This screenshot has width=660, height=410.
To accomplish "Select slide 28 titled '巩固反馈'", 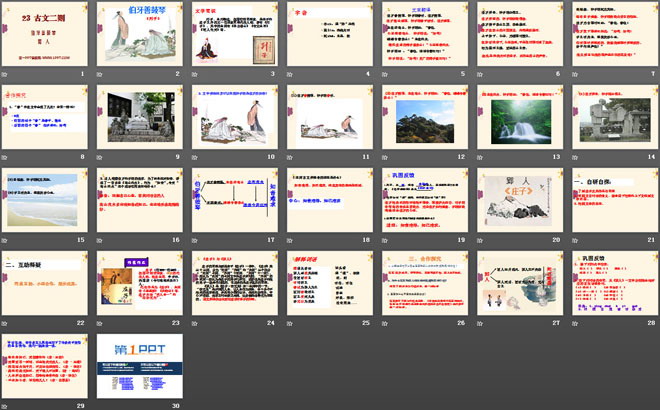I will pos(611,284).
